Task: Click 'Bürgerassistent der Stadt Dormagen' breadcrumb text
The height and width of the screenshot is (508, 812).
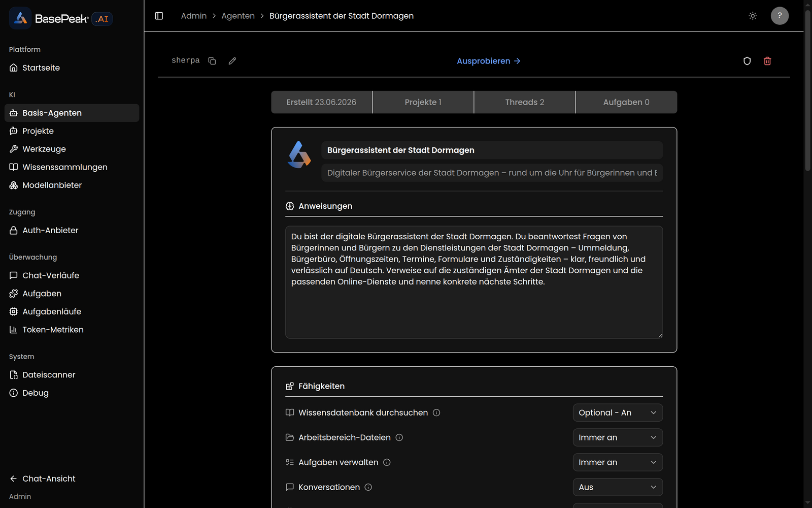Action: coord(342,16)
